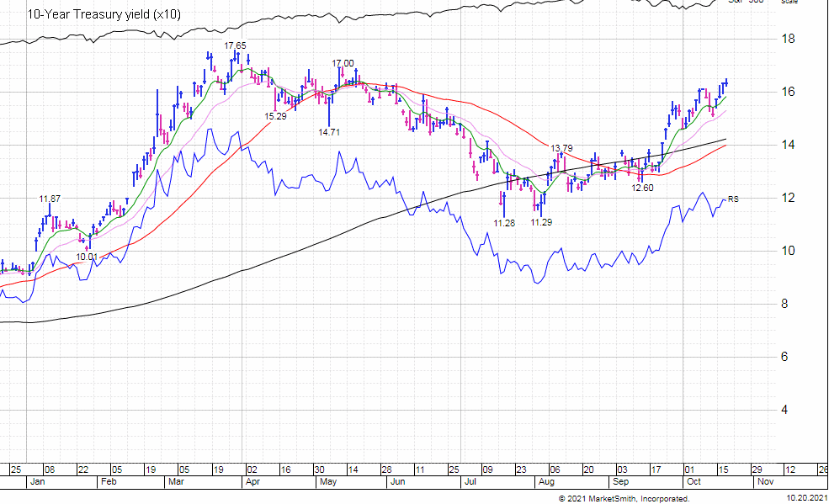Select the 11.28 low price label

click(x=504, y=223)
